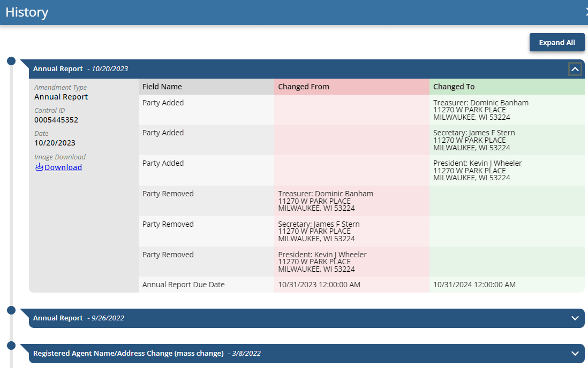Screen dimensions: 588x368
Task: Select timeline dot for 9/26/2022 Annual Report
Action: click(x=11, y=310)
